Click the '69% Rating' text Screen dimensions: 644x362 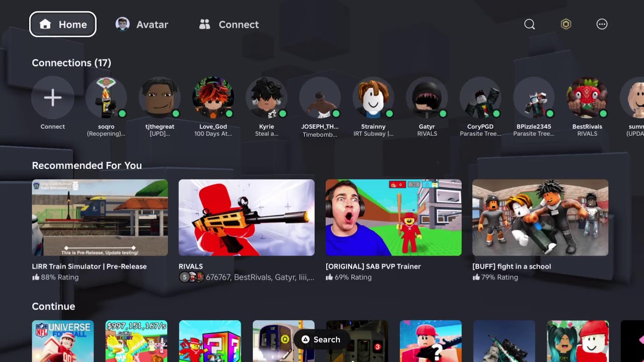pos(353,277)
